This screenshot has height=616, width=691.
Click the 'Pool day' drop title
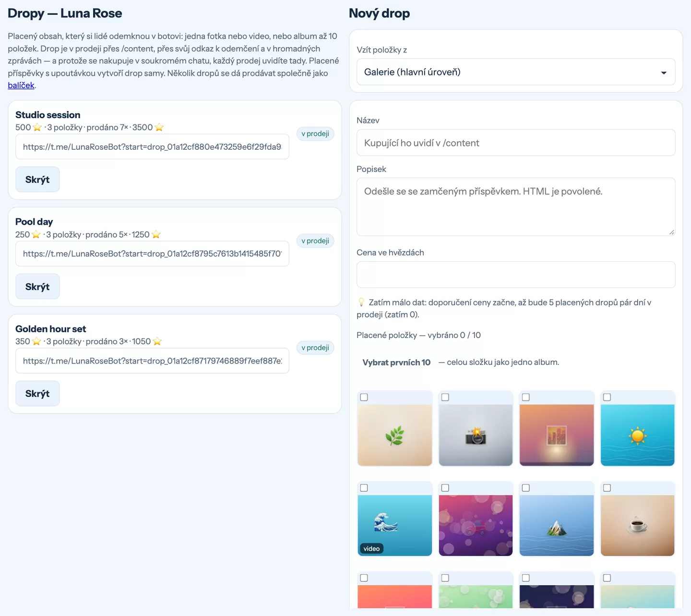pos(34,222)
